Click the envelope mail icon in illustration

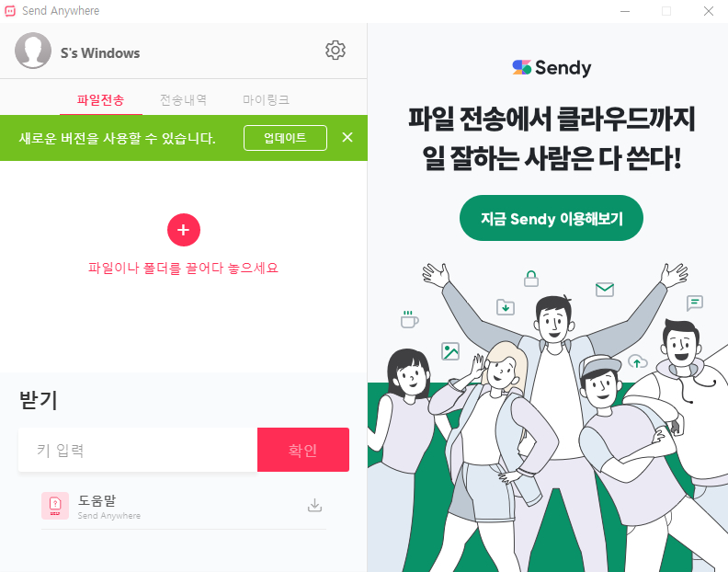[605, 290]
